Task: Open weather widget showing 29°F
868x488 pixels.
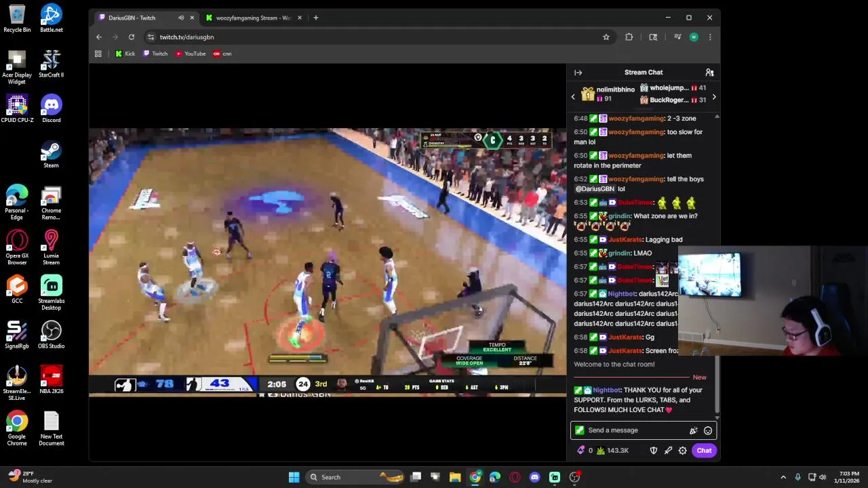Action: 31,477
